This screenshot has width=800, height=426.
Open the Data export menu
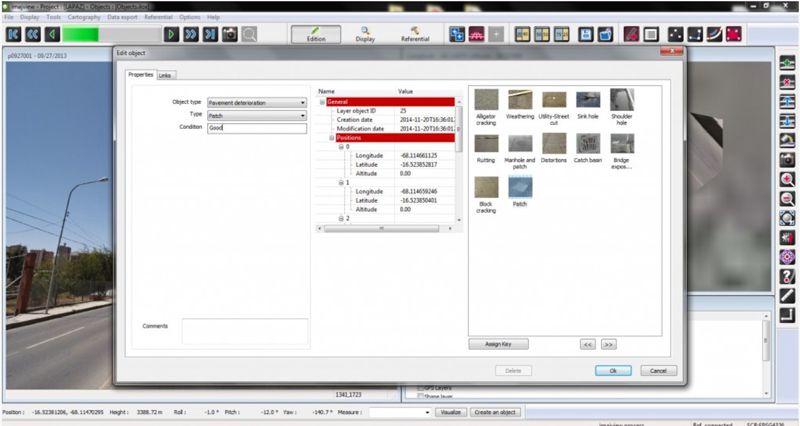[x=122, y=17]
